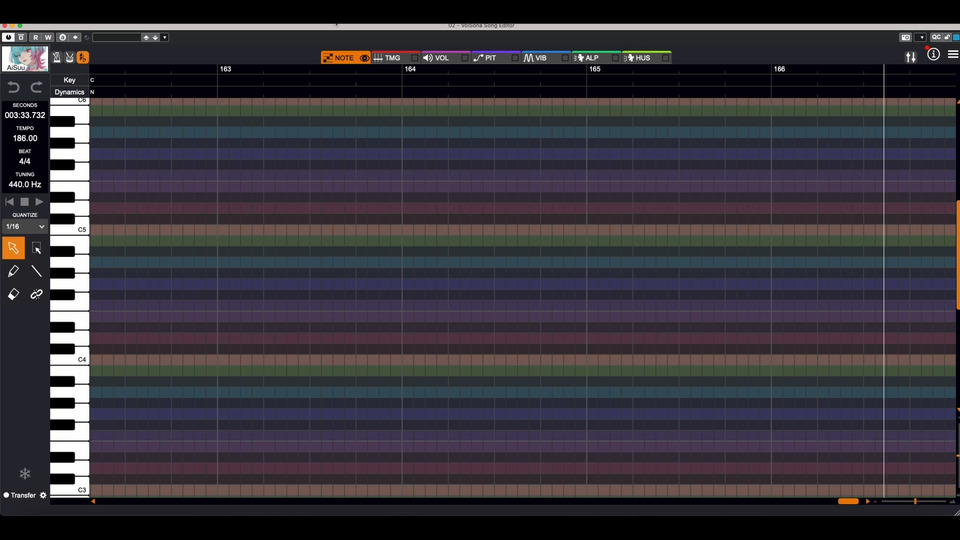Image resolution: width=960 pixels, height=540 pixels.
Task: Click the QC quick controls button
Action: 936,37
